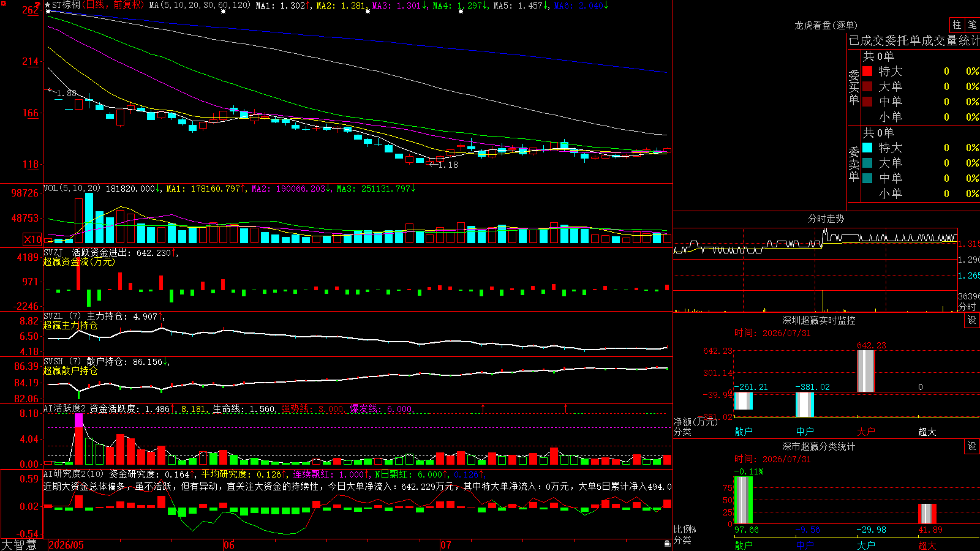Screen dimensions: 980x551
Task: Click the magenta bar in the AI活跃度2 panel
Action: click(78, 420)
